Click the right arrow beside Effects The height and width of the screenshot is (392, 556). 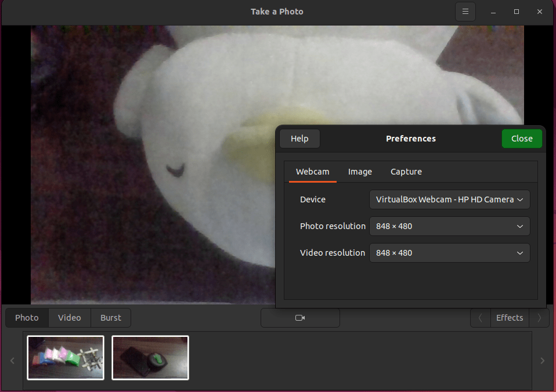(539, 318)
